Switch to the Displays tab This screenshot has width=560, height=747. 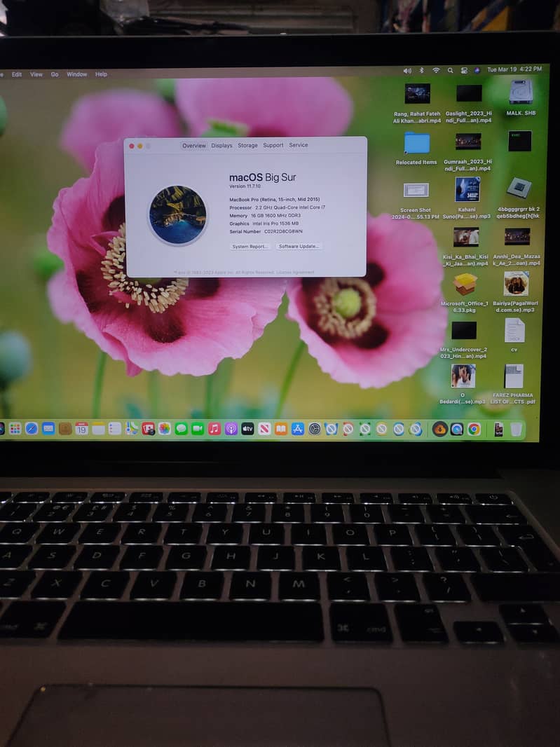click(x=221, y=146)
